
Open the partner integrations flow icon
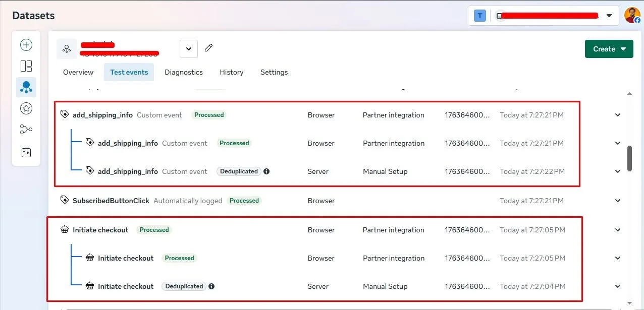26,130
